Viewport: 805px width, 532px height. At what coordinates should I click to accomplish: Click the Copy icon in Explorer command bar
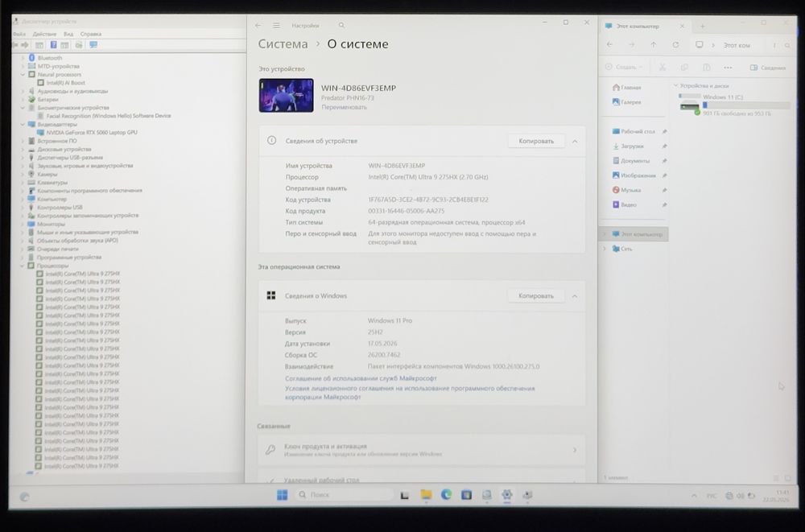coord(684,68)
